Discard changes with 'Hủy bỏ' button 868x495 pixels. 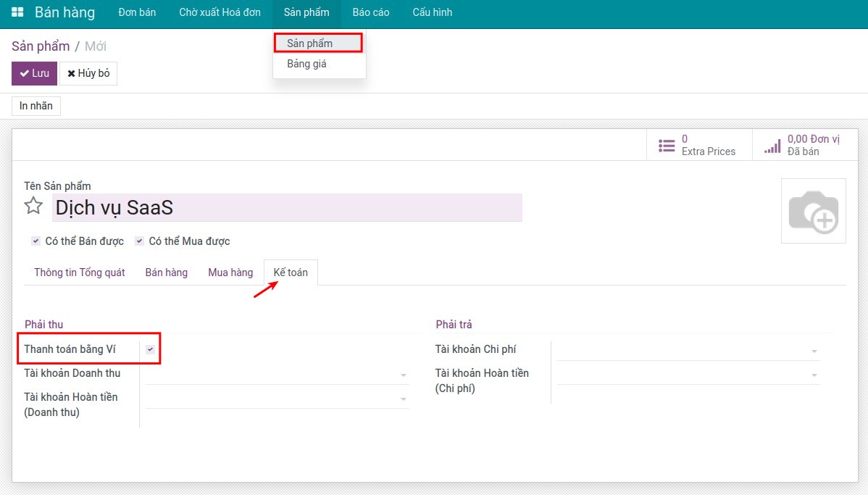(x=88, y=73)
